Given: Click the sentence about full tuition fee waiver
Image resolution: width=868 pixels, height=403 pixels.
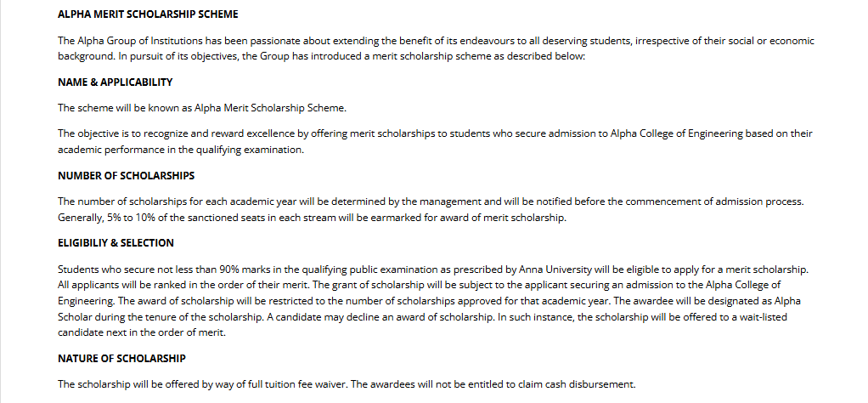Looking at the screenshot, I should click(x=346, y=383).
